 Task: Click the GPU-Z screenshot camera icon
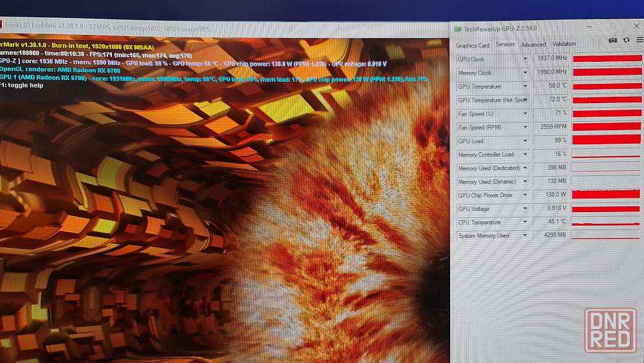click(x=612, y=40)
